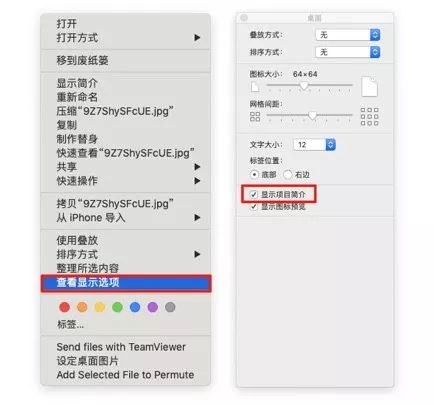
Task: Toggle the 显示项目简介 checkbox
Action: (254, 194)
